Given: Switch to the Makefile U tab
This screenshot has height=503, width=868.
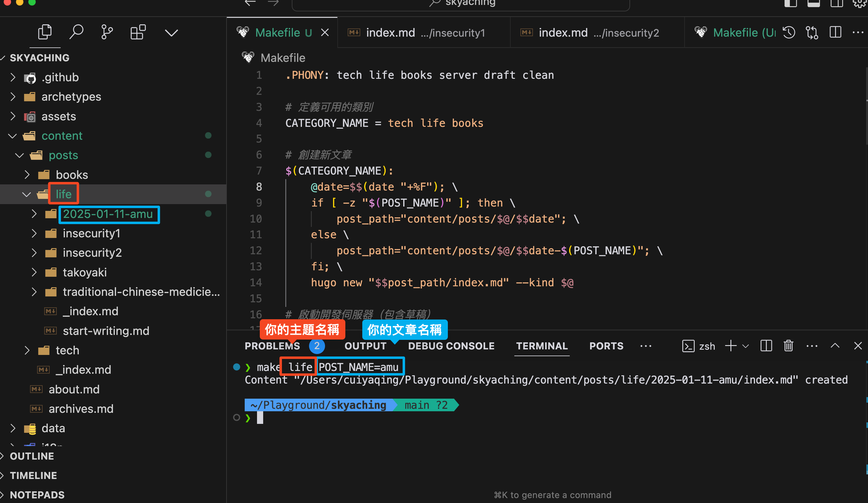Looking at the screenshot, I should pyautogui.click(x=282, y=33).
